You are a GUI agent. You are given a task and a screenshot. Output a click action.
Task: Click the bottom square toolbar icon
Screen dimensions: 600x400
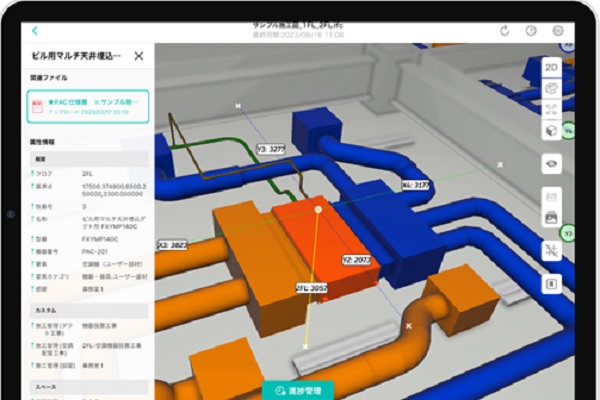550,283
